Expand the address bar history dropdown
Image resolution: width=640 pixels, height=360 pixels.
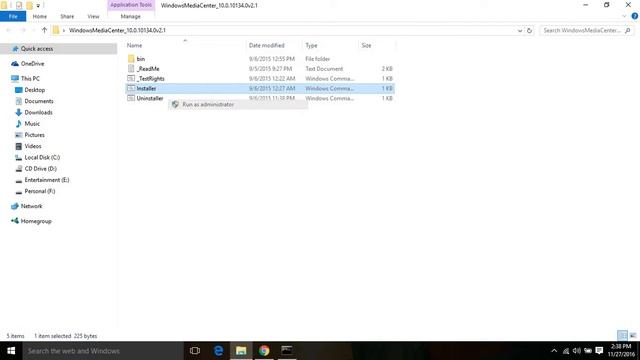click(520, 31)
